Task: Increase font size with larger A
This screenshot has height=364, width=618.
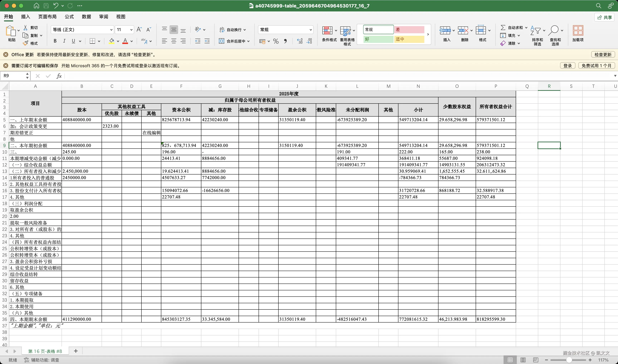Action: tap(139, 29)
